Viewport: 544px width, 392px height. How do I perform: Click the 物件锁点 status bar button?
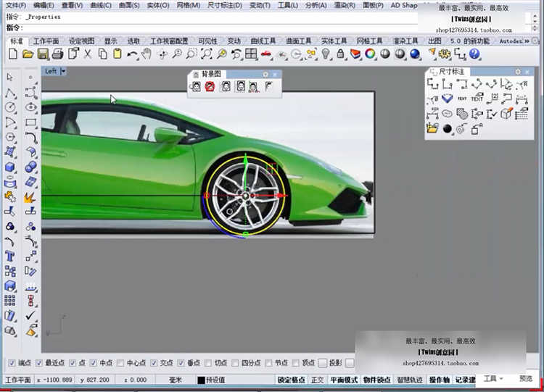click(x=377, y=380)
